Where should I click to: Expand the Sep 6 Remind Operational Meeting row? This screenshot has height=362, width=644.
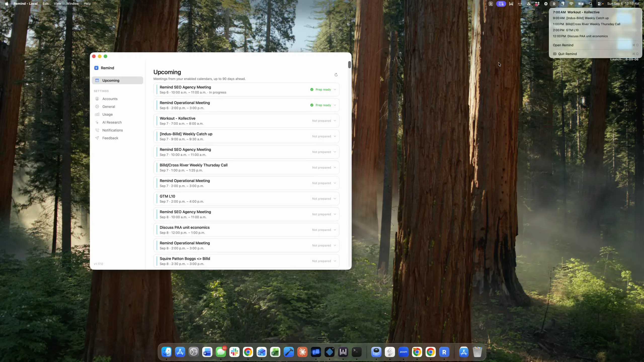[x=335, y=105]
